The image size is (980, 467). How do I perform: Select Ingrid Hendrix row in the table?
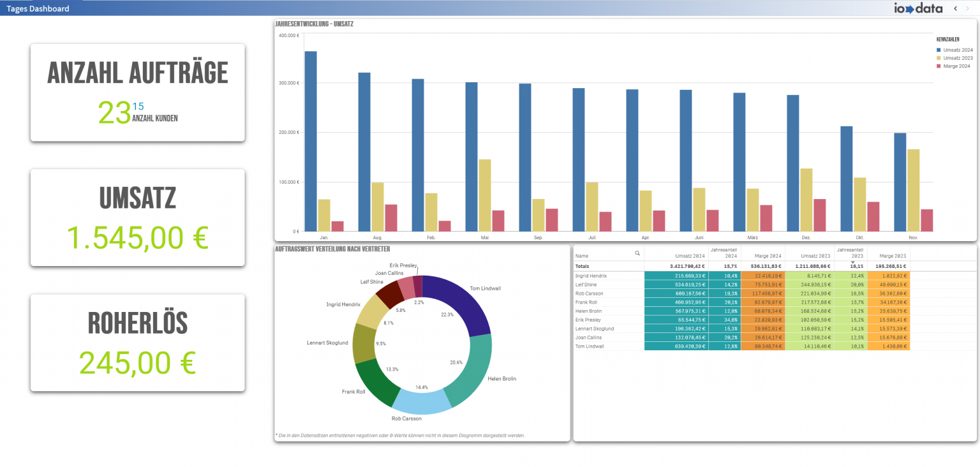pyautogui.click(x=743, y=276)
